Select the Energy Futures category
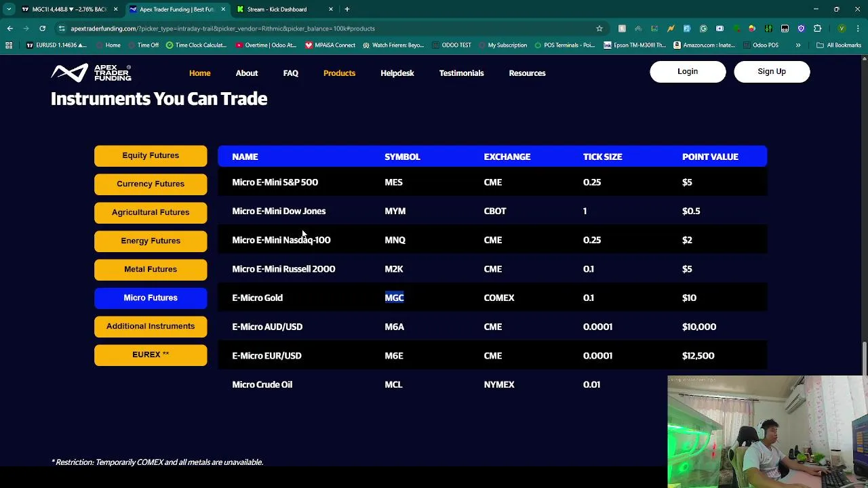 (151, 241)
